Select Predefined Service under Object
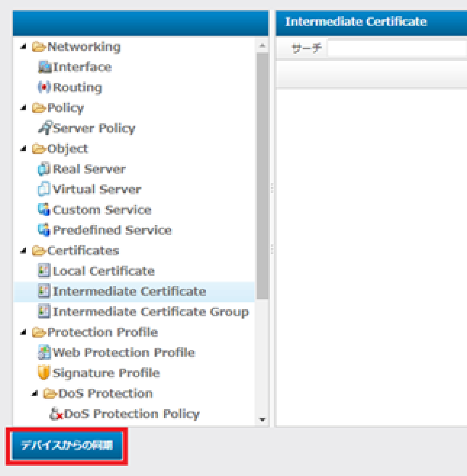 (112, 230)
